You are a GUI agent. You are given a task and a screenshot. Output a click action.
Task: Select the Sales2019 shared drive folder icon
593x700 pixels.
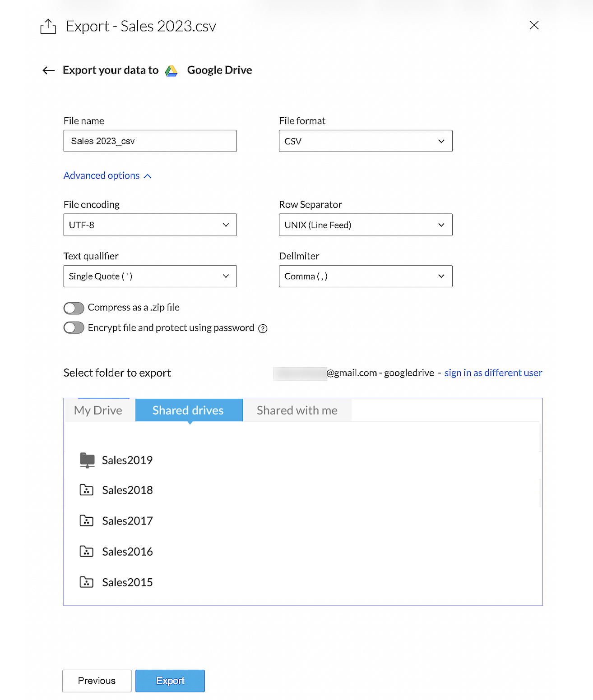(87, 460)
